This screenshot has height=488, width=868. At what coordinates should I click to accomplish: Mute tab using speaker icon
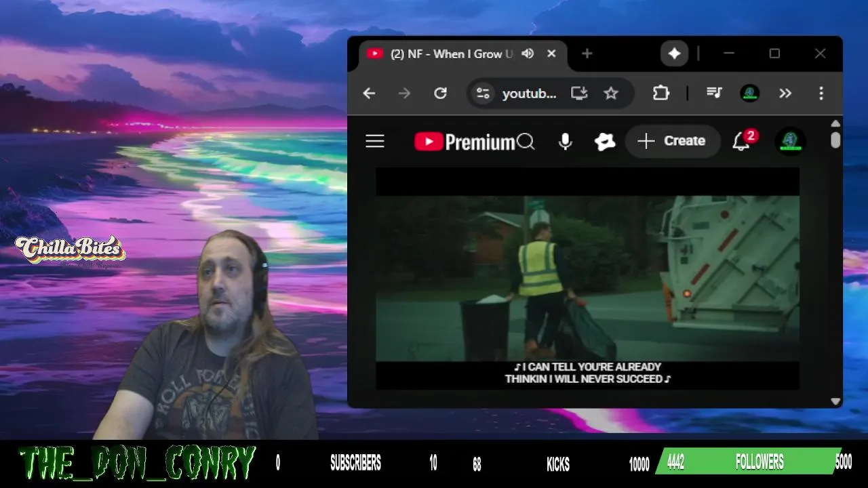pos(528,54)
